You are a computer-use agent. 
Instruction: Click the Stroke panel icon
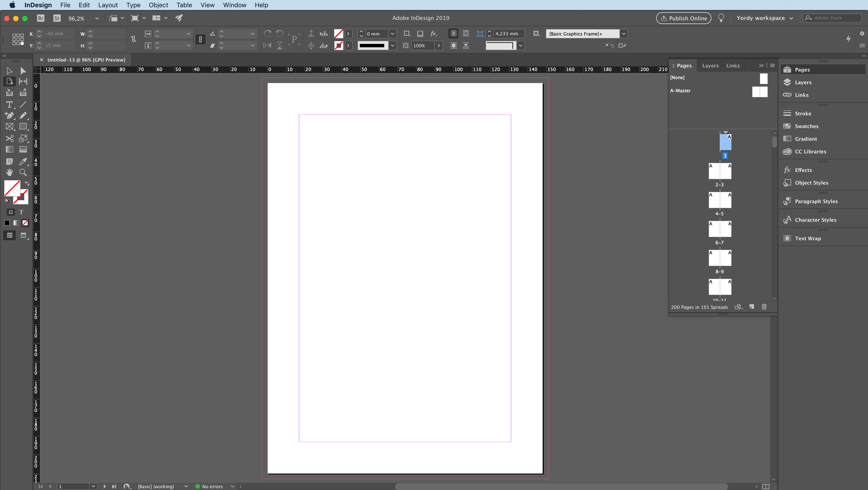pyautogui.click(x=787, y=113)
